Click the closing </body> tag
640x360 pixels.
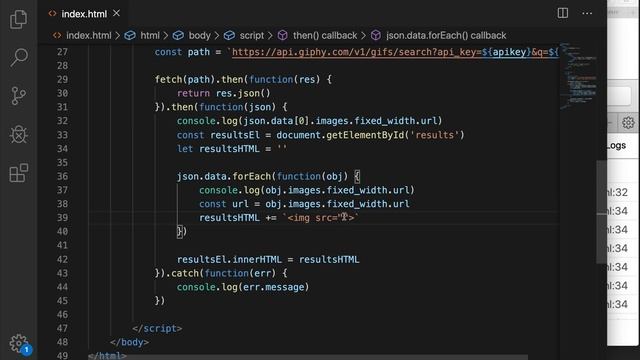129,342
